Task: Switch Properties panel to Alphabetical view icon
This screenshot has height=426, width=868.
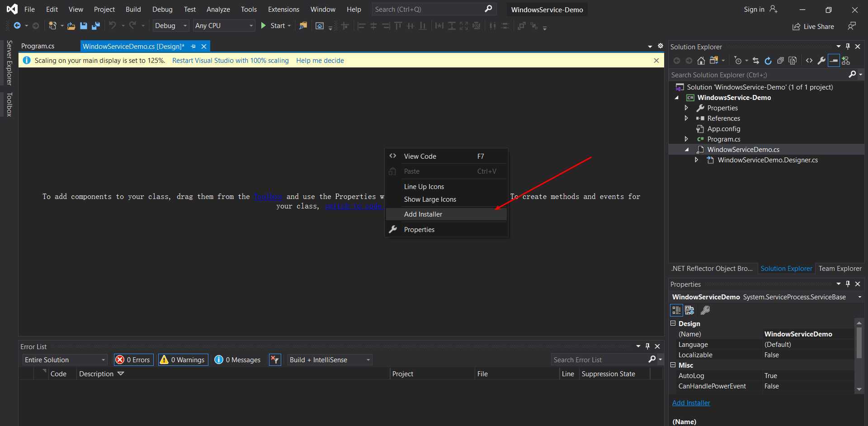Action: 689,310
